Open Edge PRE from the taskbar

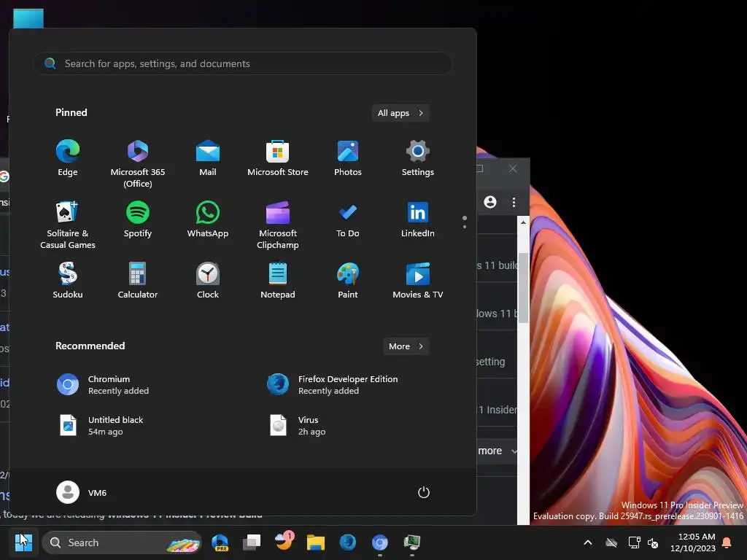(x=220, y=542)
